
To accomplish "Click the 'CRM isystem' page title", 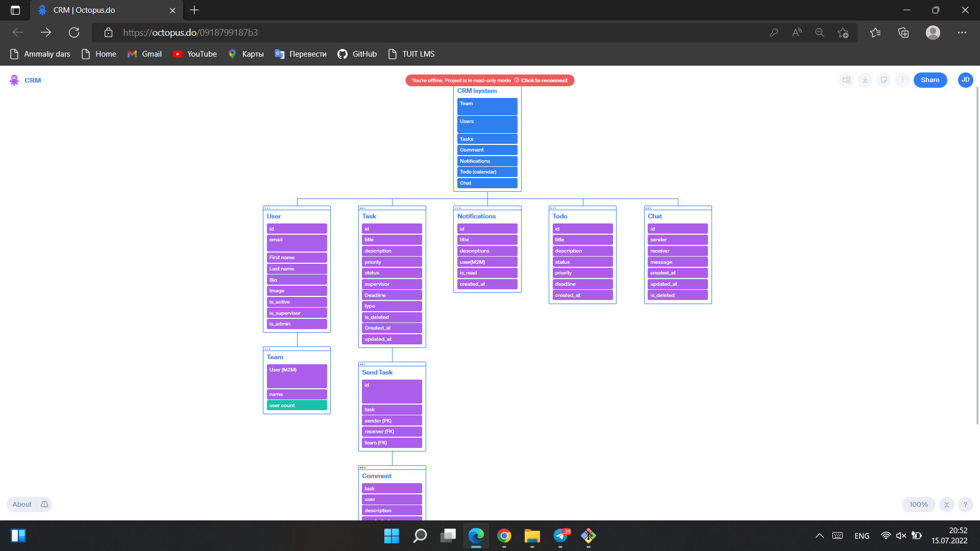I will pyautogui.click(x=477, y=91).
